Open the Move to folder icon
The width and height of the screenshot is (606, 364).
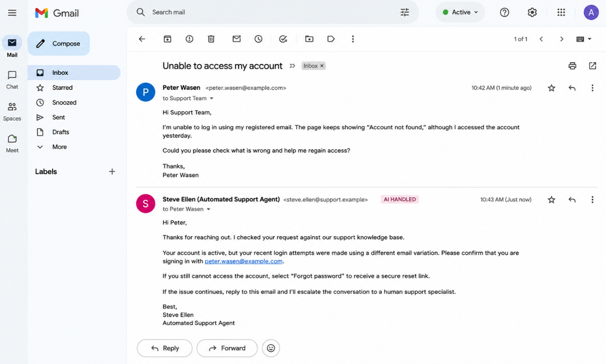pyautogui.click(x=309, y=39)
